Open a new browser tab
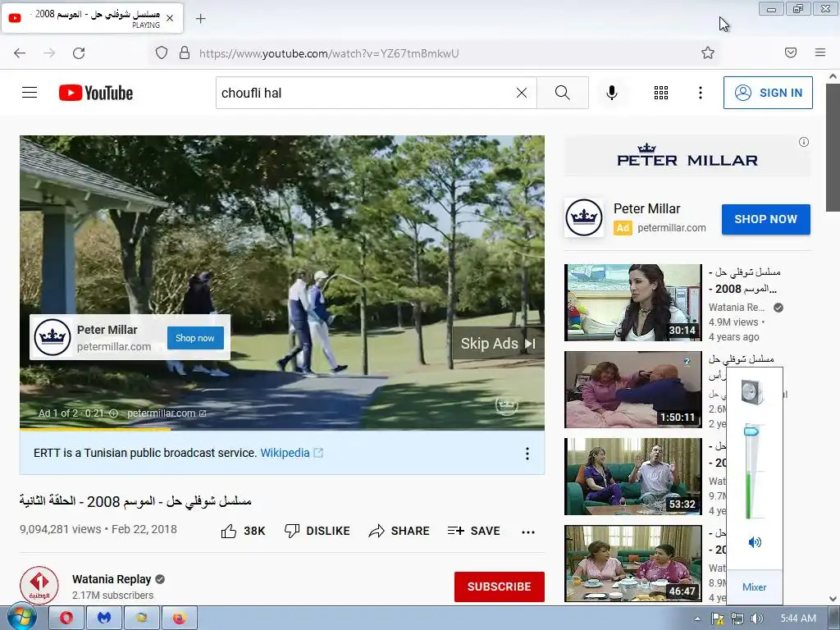Screen dimensions: 840x630 tap(200, 19)
